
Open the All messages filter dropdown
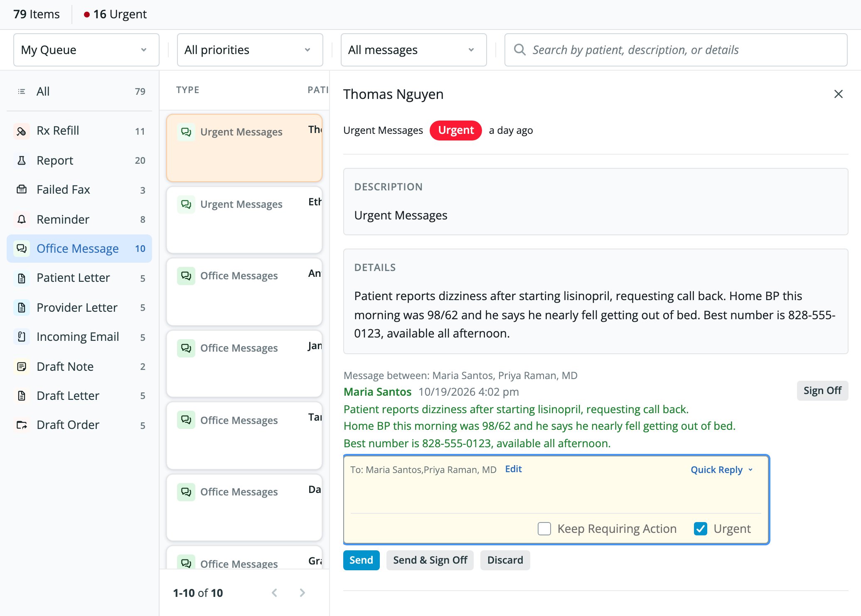413,50
